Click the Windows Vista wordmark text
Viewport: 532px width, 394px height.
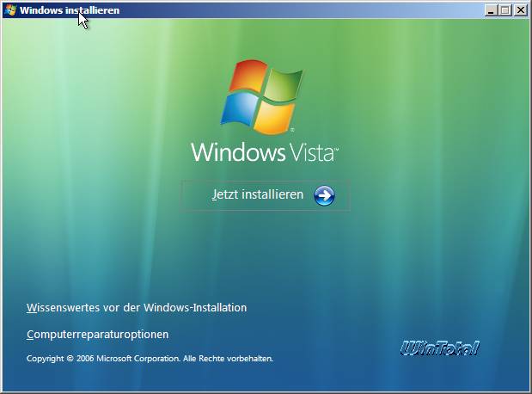point(265,152)
